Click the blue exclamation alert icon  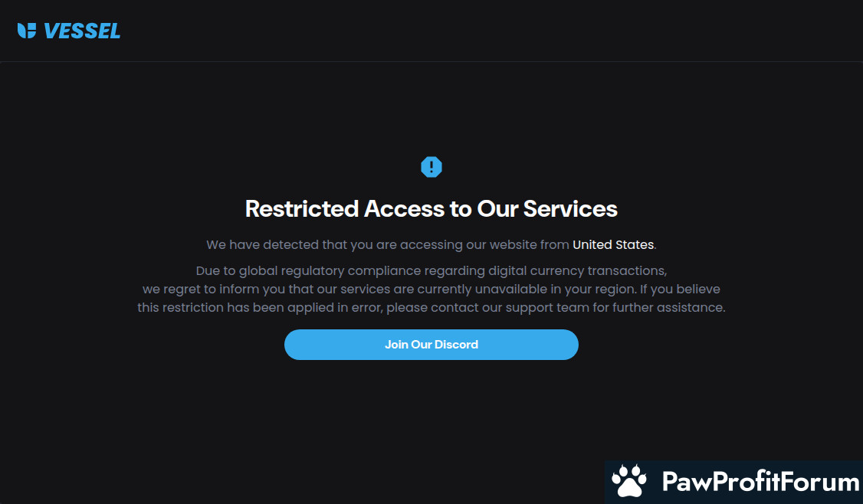[x=431, y=167]
